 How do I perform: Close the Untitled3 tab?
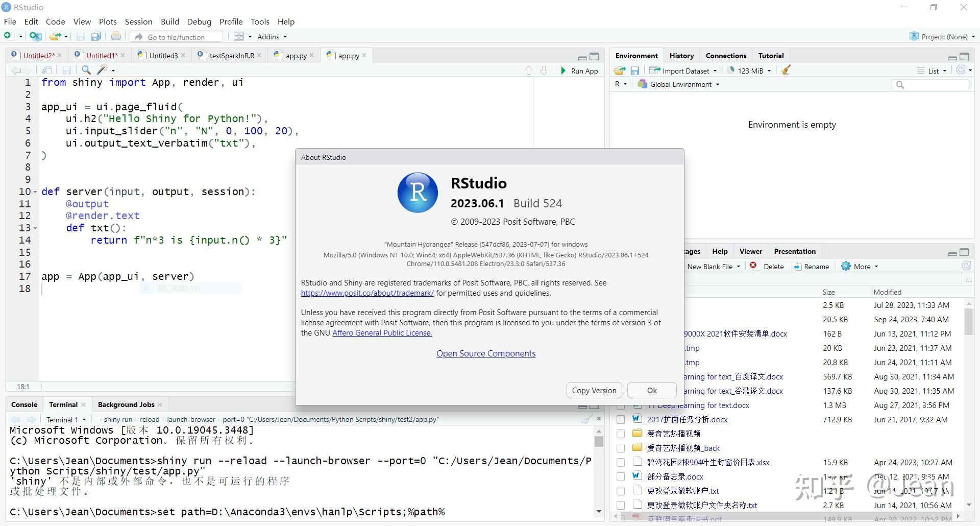pyautogui.click(x=183, y=56)
